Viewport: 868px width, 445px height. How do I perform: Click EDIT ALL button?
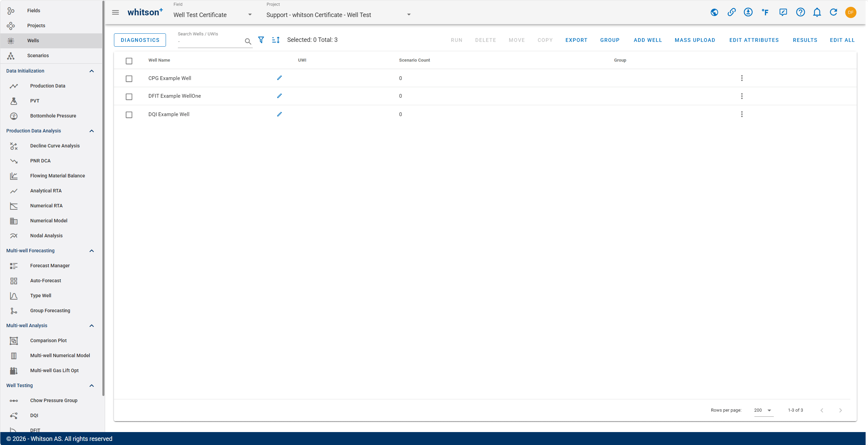click(x=842, y=40)
